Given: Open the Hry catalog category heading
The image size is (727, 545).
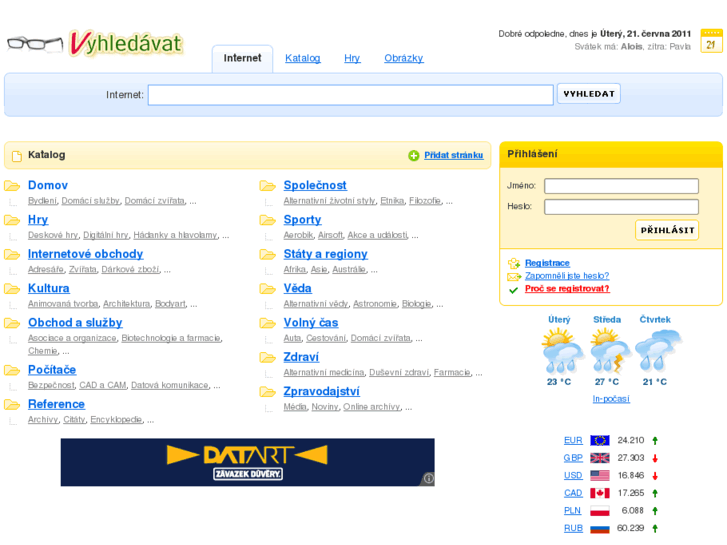Looking at the screenshot, I should click(x=38, y=220).
